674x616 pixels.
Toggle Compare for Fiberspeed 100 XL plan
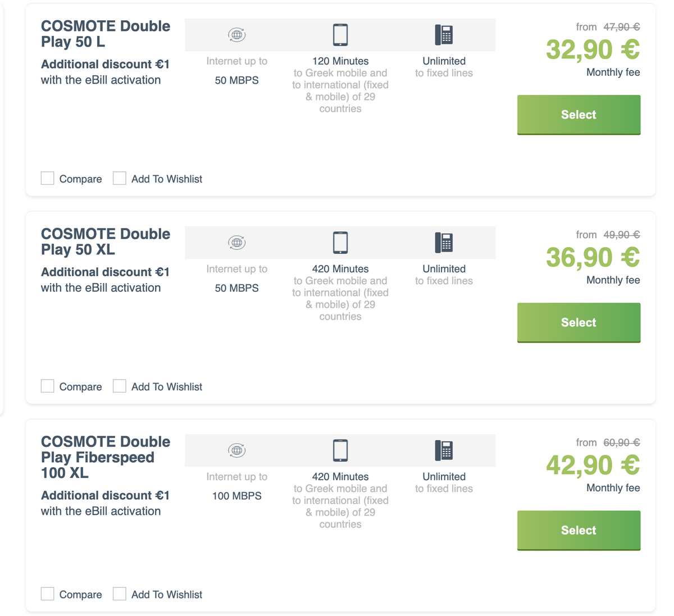pos(48,594)
